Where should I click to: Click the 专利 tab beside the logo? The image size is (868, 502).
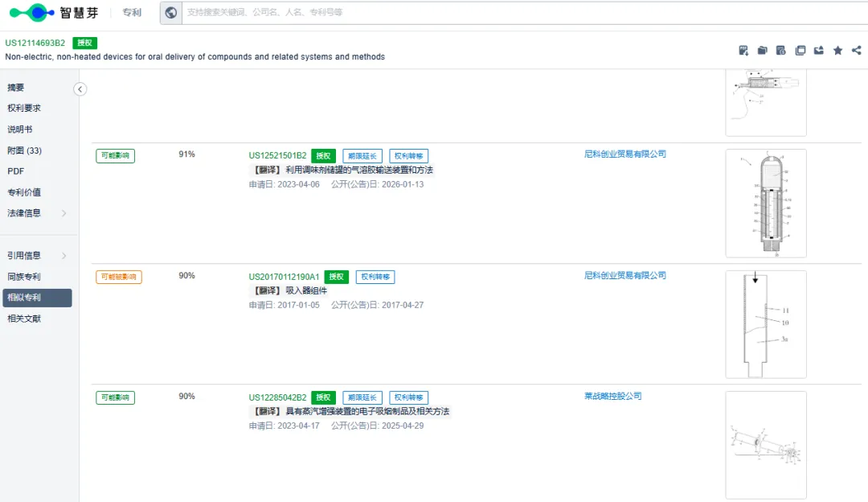tap(132, 12)
